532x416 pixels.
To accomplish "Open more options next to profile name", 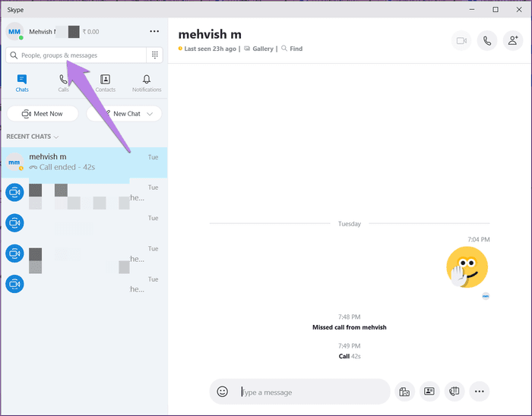I will pos(154,32).
